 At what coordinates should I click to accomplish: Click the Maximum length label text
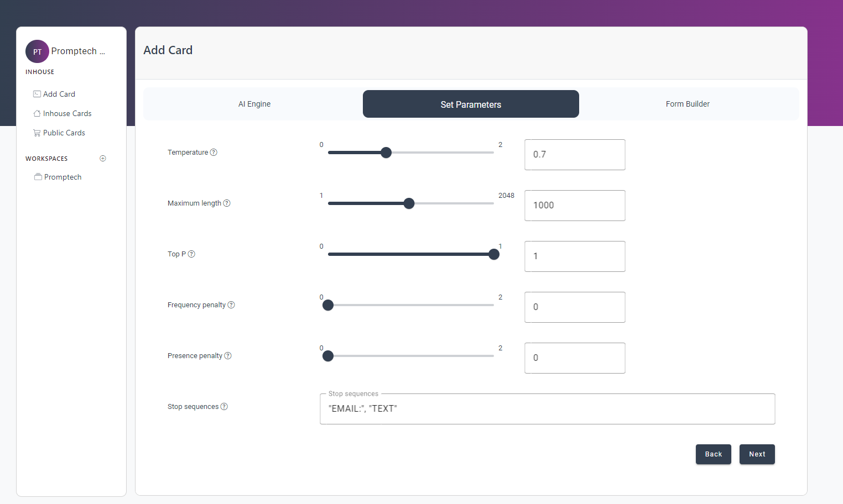194,203
